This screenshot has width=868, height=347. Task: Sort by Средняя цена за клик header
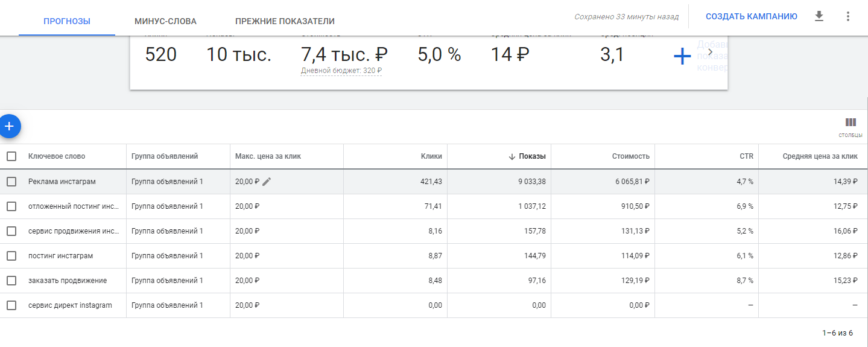[820, 156]
